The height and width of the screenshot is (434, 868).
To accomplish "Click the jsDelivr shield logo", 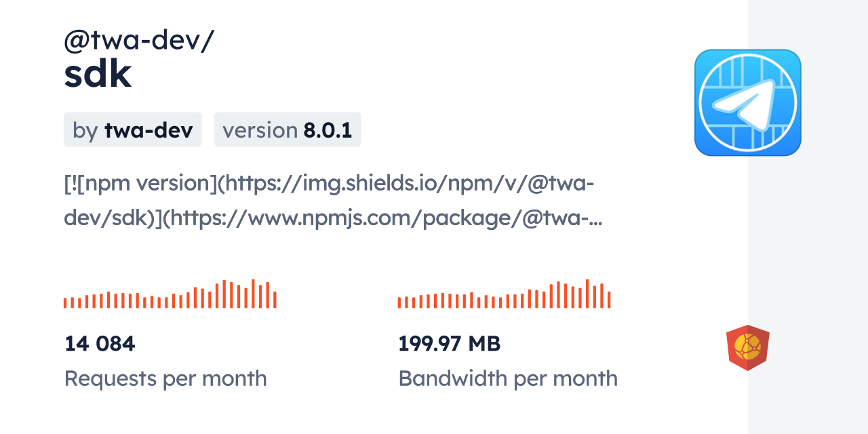I will click(x=747, y=348).
